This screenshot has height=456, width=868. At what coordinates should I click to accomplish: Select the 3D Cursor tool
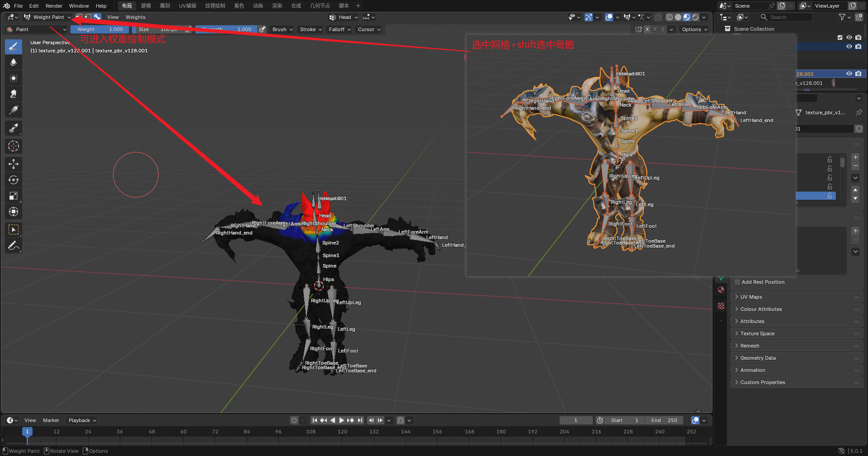[14, 146]
